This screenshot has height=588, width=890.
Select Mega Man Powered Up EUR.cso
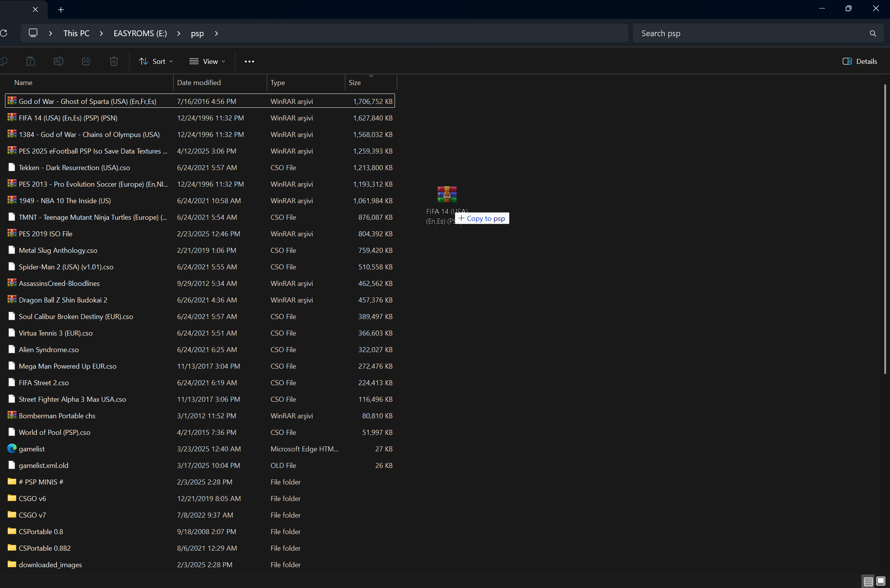pyautogui.click(x=200, y=366)
